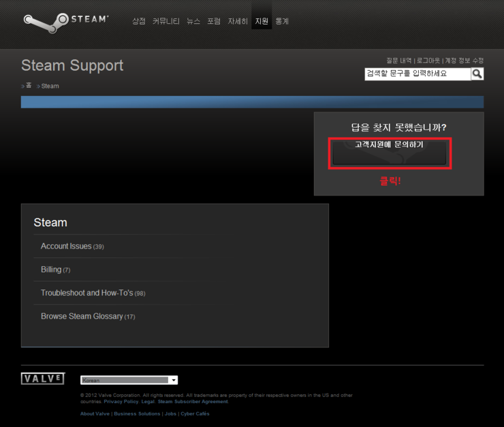Click the 로그아웃 logout link

pos(428,61)
